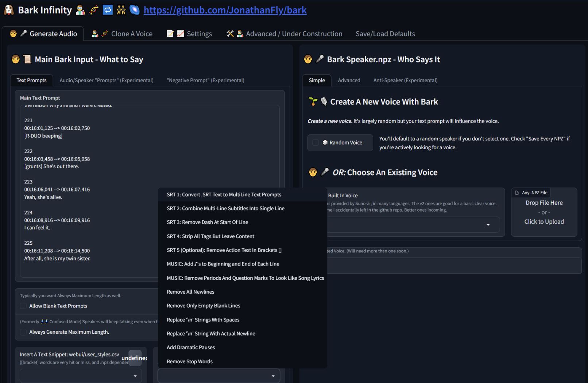Open the Clone A Voice tab
588x383 pixels.
click(x=121, y=34)
